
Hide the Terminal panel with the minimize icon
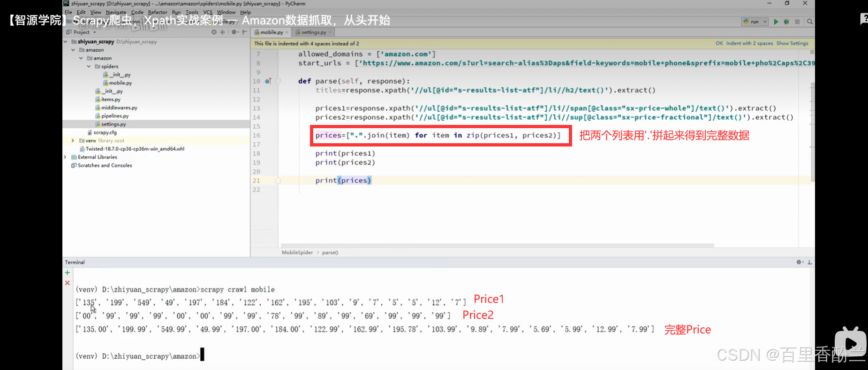810,262
